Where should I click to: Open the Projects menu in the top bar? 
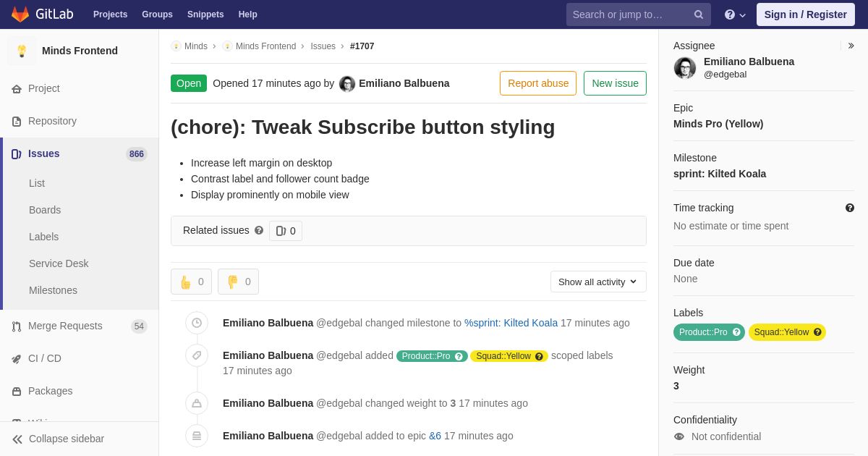pos(110,14)
